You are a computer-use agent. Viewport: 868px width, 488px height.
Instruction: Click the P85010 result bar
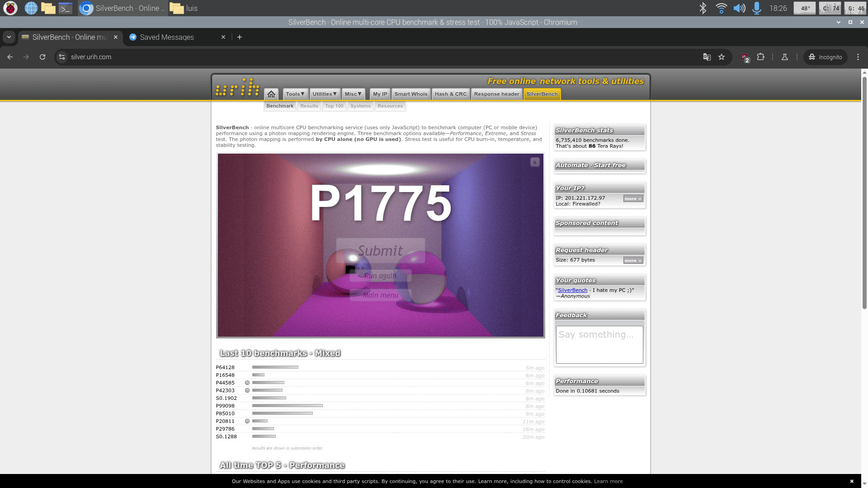click(x=283, y=413)
